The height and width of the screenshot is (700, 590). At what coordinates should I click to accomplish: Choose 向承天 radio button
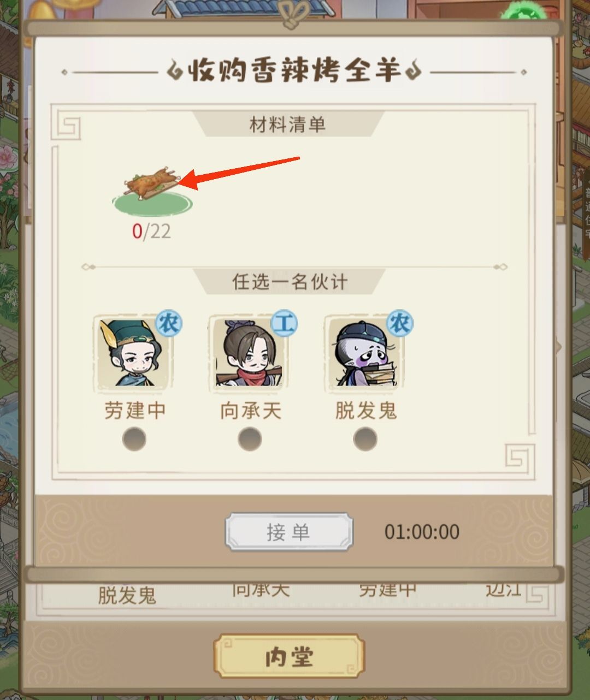point(250,439)
